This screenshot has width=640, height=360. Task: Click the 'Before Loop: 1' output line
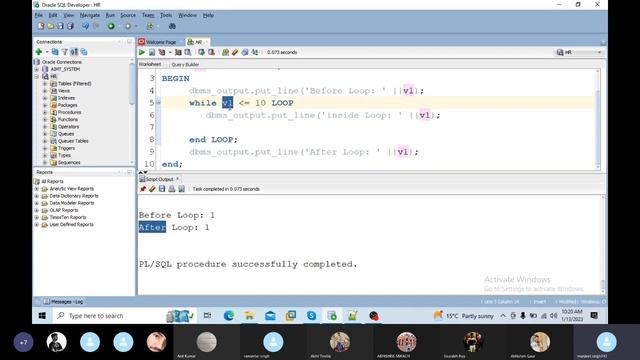click(x=177, y=215)
